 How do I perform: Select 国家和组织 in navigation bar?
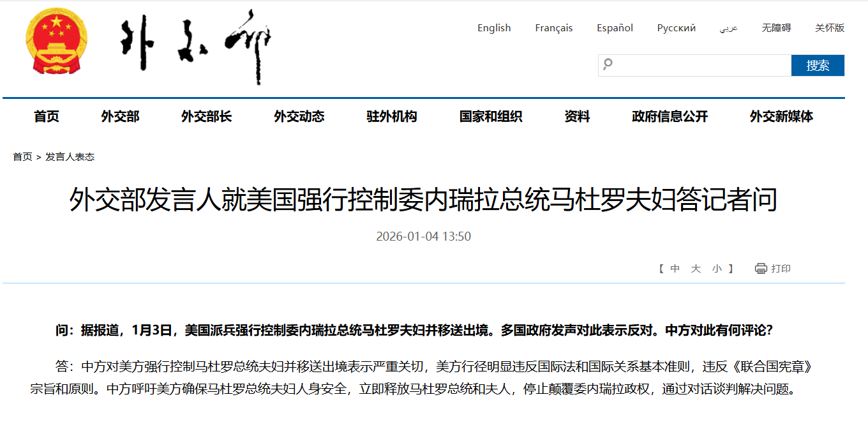point(491,116)
